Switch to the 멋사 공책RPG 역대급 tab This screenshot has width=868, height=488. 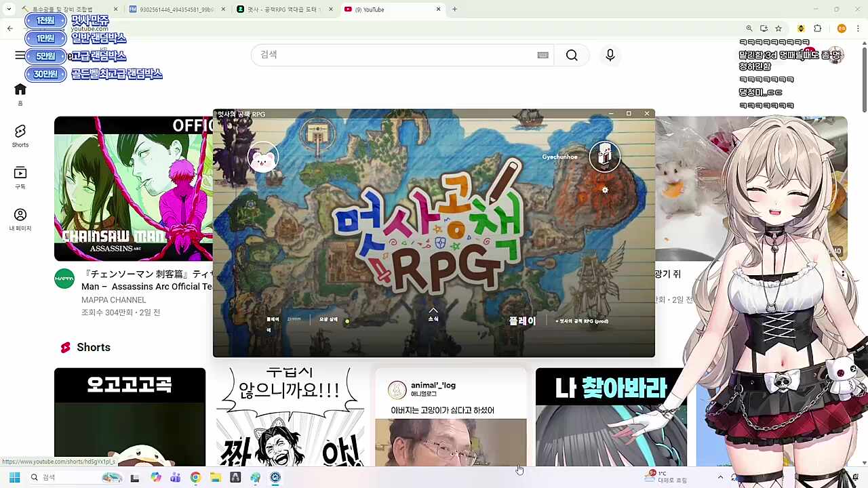point(285,9)
